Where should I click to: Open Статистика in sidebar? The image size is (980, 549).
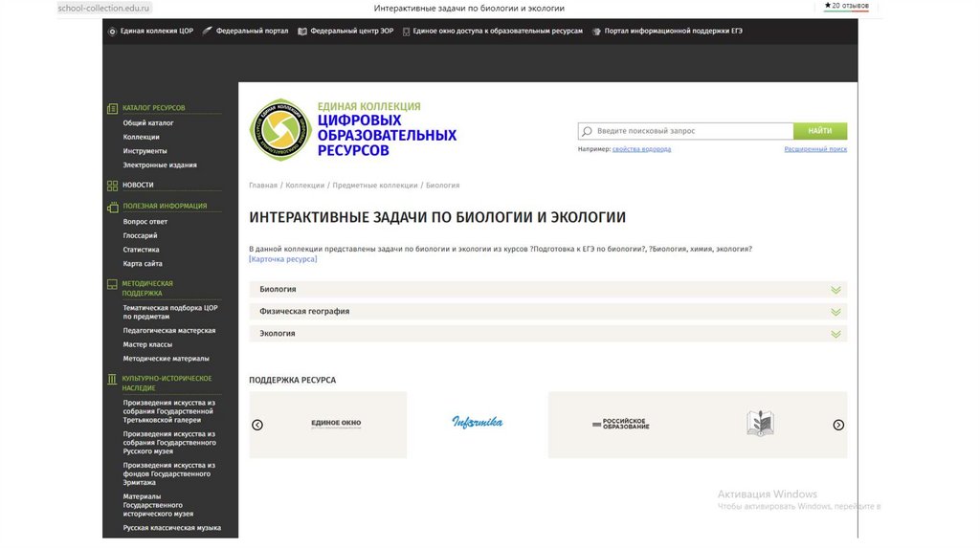142,250
